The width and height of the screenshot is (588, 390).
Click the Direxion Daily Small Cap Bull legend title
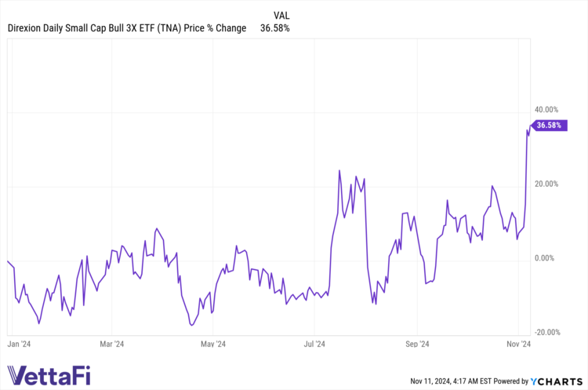[127, 28]
